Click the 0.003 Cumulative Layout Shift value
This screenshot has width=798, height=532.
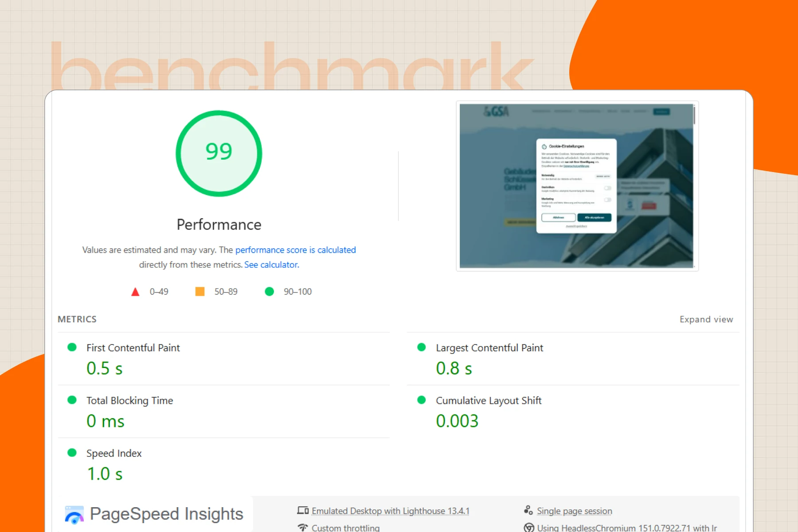[457, 421]
